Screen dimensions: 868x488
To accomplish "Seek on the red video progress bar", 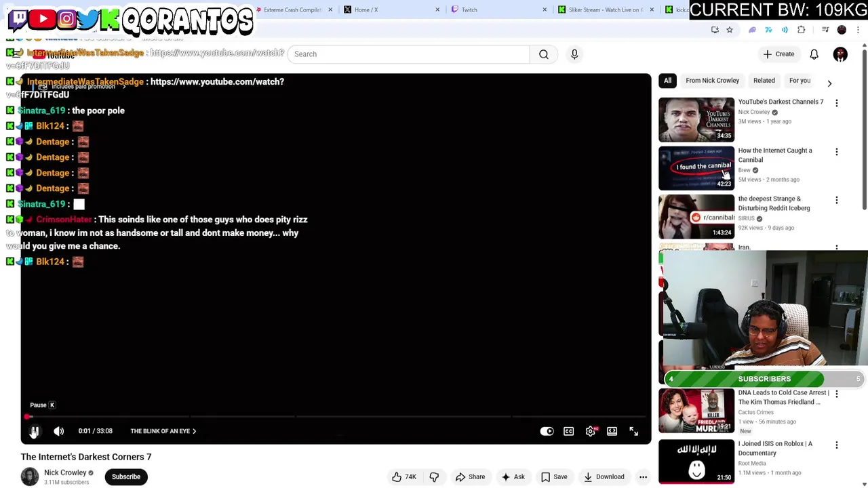I will [336, 417].
